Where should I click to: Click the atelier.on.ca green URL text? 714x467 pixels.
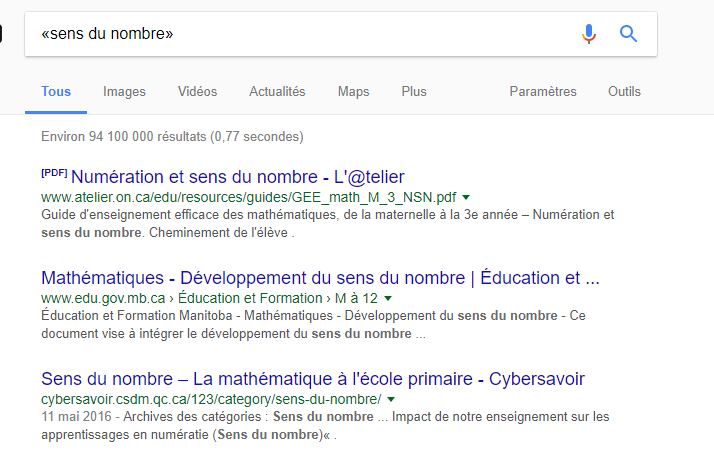(249, 198)
